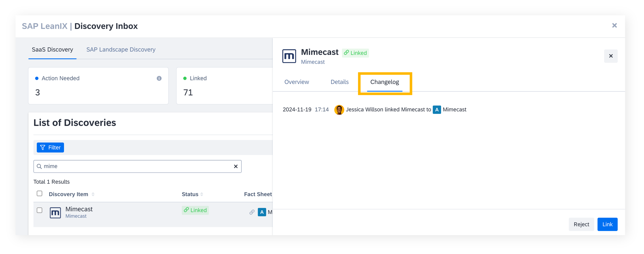The width and height of the screenshot is (644, 254).
Task: Close the Mimecast detail panel
Action: click(610, 56)
